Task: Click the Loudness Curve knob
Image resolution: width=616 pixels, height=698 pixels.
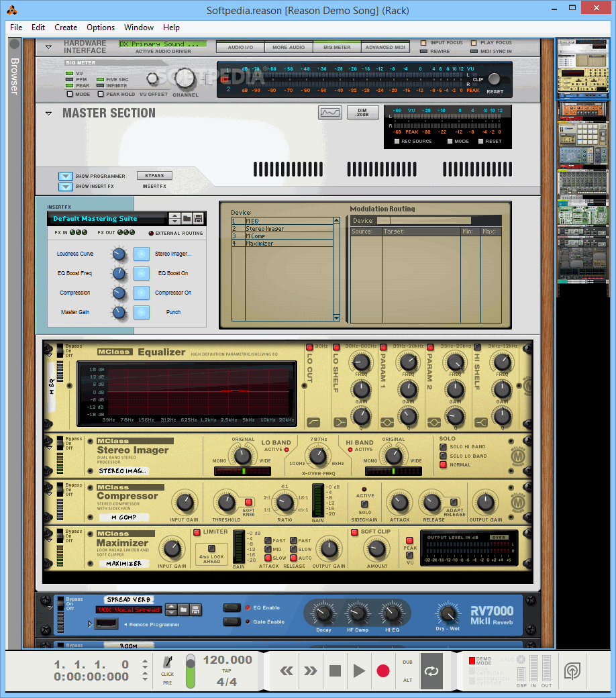Action: point(118,254)
